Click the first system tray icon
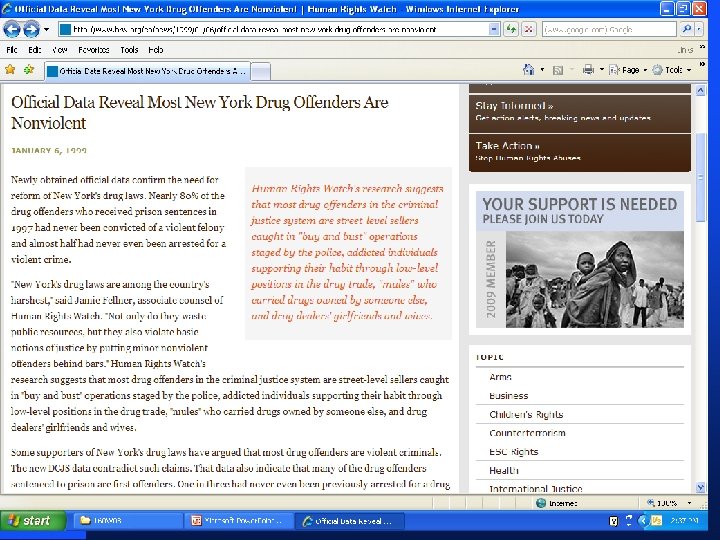This screenshot has height=540, width=720. (x=613, y=521)
